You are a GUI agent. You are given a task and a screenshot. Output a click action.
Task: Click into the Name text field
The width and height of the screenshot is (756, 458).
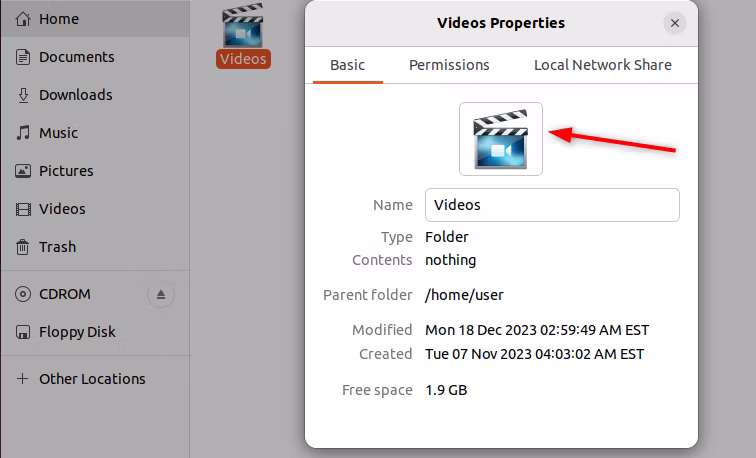552,205
